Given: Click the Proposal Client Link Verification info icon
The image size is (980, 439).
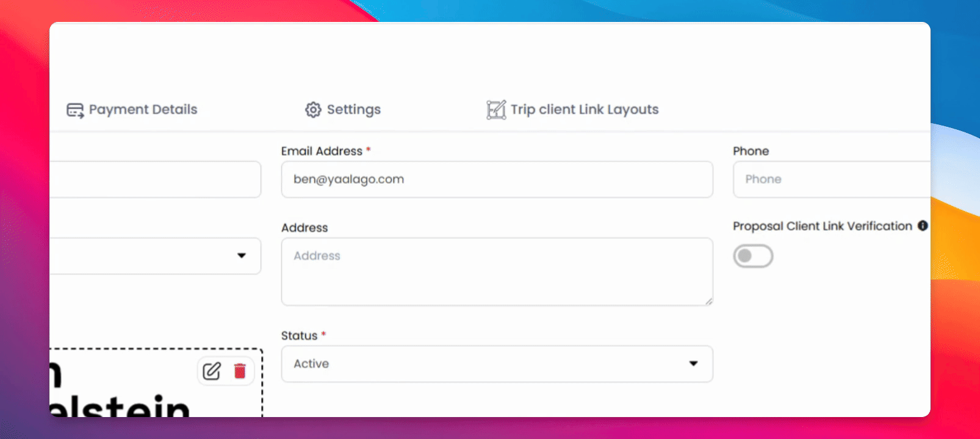Looking at the screenshot, I should (923, 226).
